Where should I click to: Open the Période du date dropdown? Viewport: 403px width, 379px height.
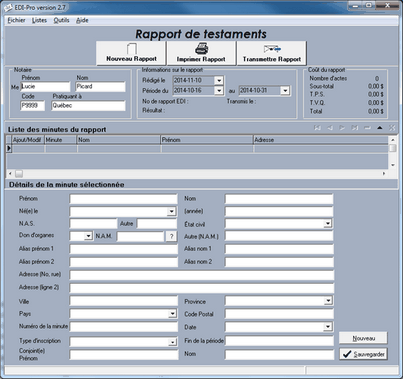[219, 90]
